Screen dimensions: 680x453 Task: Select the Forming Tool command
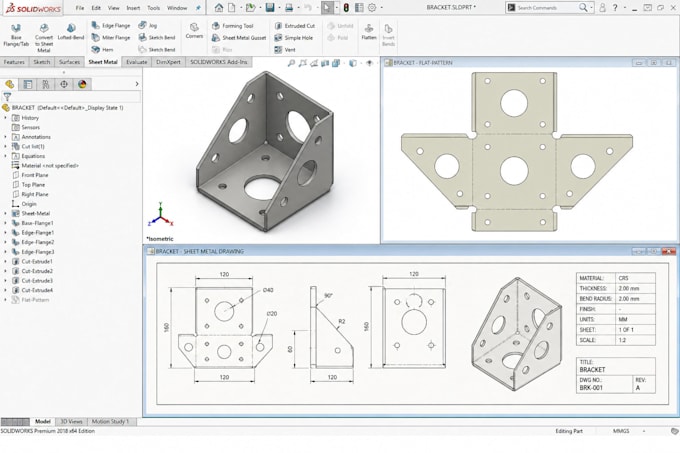click(x=232, y=26)
